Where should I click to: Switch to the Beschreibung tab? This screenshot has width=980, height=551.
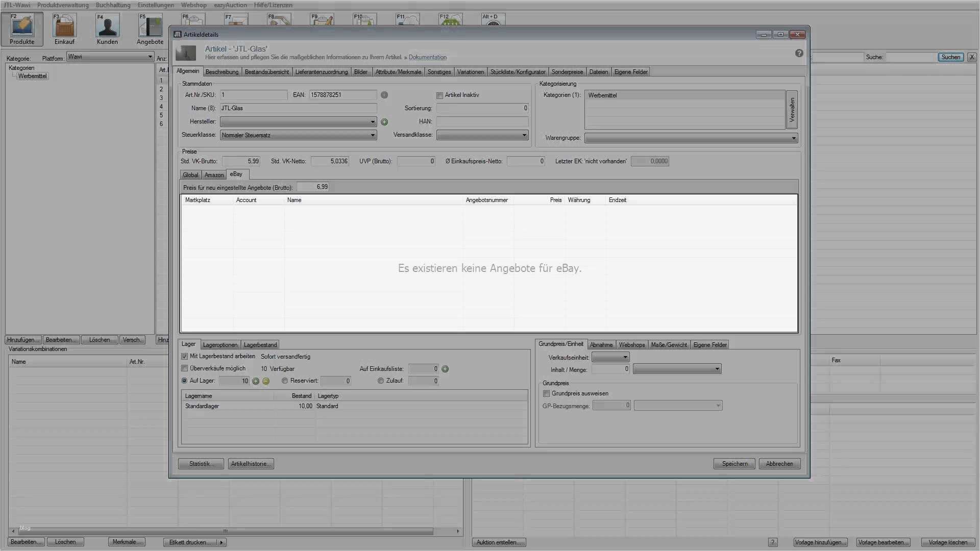pyautogui.click(x=222, y=72)
